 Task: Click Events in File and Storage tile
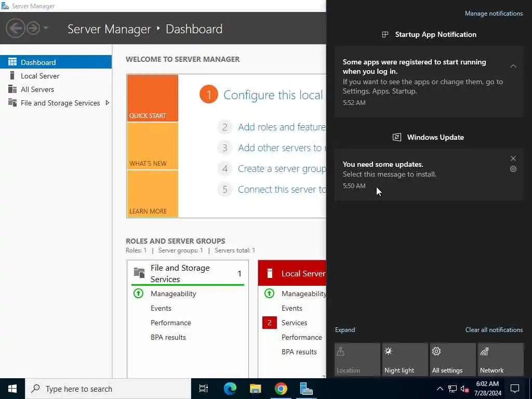(161, 308)
